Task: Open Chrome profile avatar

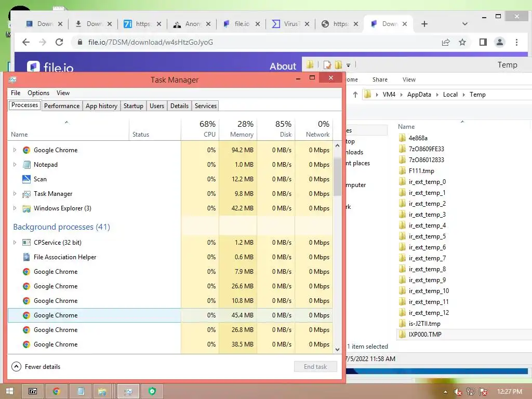Action: pyautogui.click(x=500, y=42)
